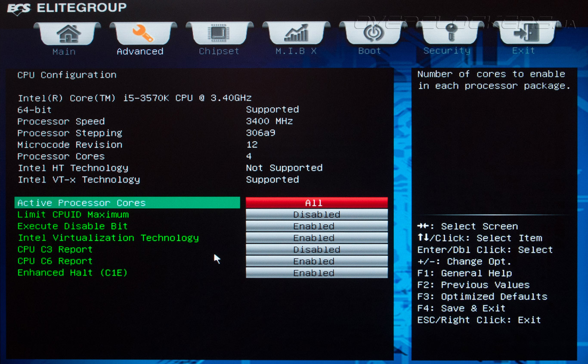This screenshot has width=588, height=364.
Task: Click the 'Not Supported' HT Technology value
Action: pos(284,168)
